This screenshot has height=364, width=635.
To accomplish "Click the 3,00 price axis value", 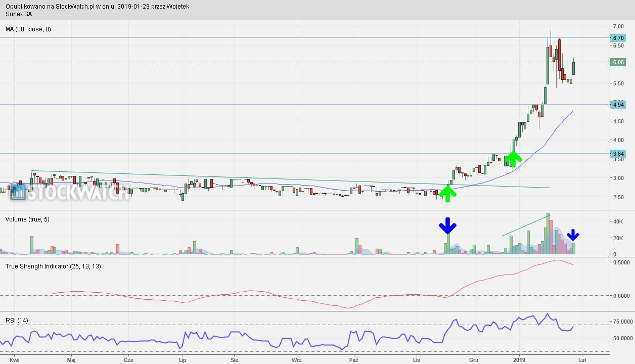I will pyautogui.click(x=618, y=178).
